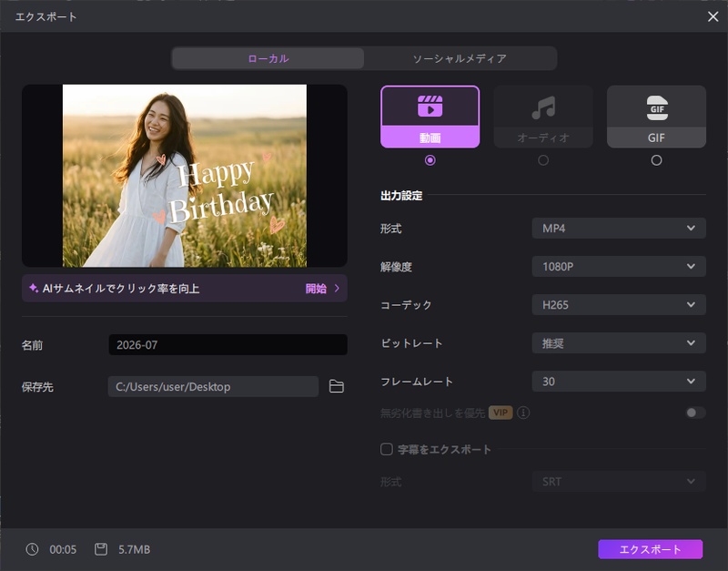Click the 00:05 duration text
This screenshot has width=728, height=571.
tap(63, 550)
